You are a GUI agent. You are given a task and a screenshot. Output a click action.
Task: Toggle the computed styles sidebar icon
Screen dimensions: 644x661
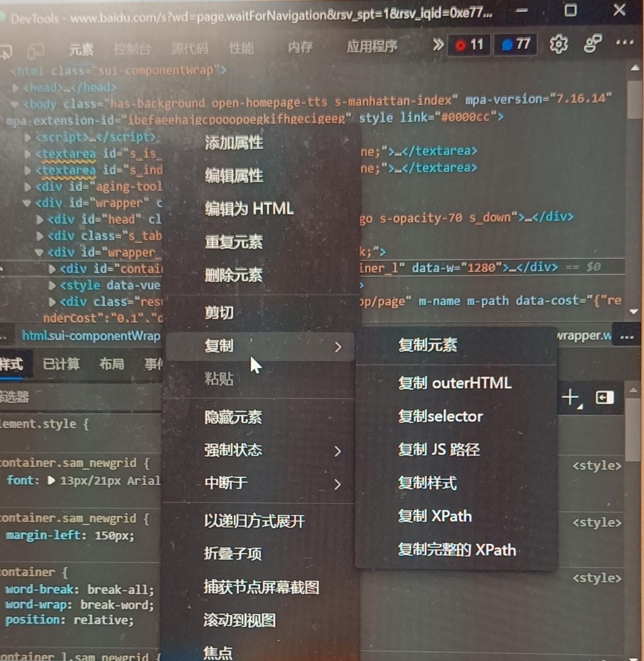tap(604, 398)
